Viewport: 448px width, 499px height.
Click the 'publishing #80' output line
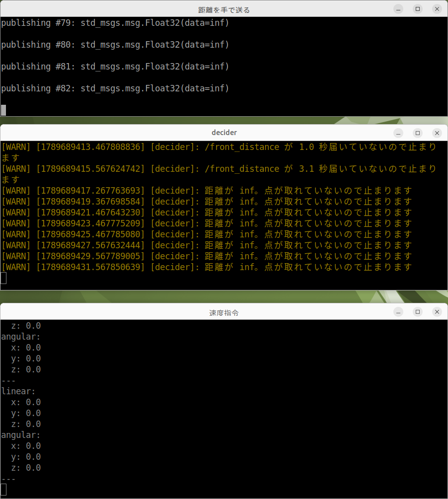pos(115,45)
